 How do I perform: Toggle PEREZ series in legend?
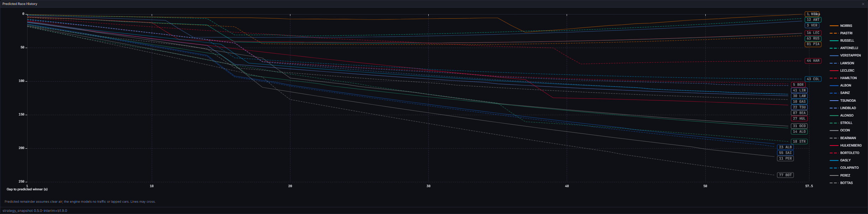tap(840, 176)
